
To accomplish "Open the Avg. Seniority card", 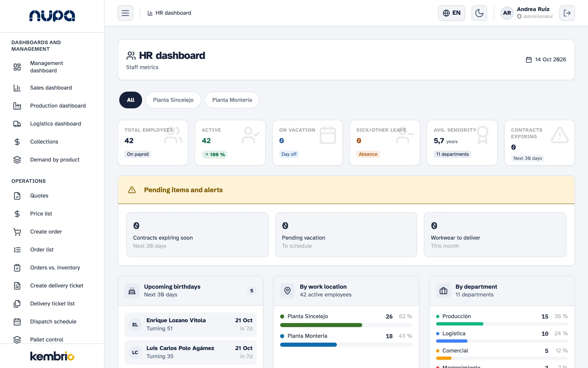I will tap(462, 143).
